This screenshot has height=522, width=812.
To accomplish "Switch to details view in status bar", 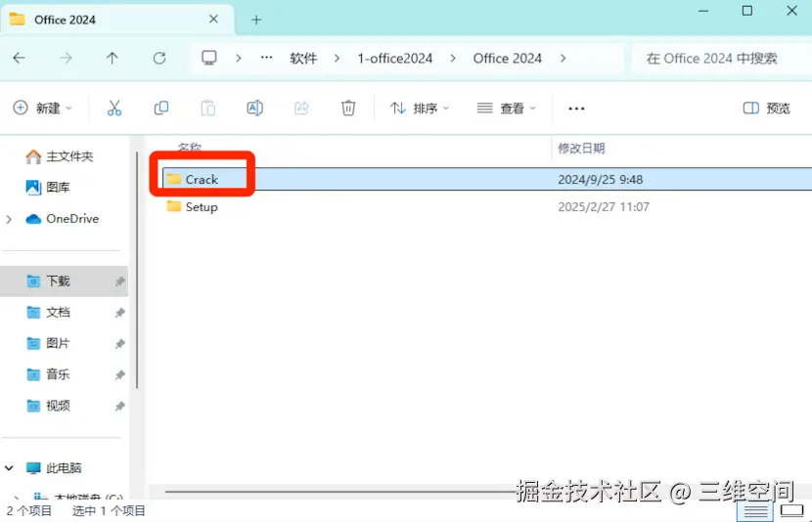I will click(755, 511).
